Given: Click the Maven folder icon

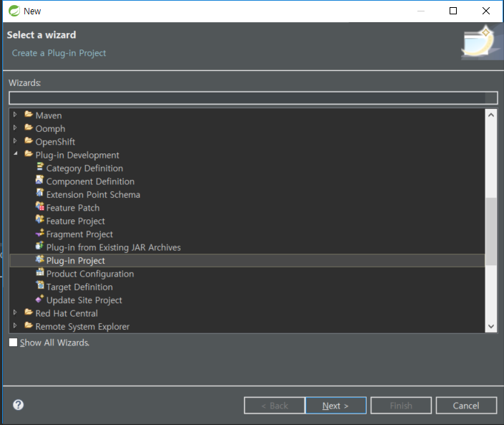Looking at the screenshot, I should tap(29, 114).
